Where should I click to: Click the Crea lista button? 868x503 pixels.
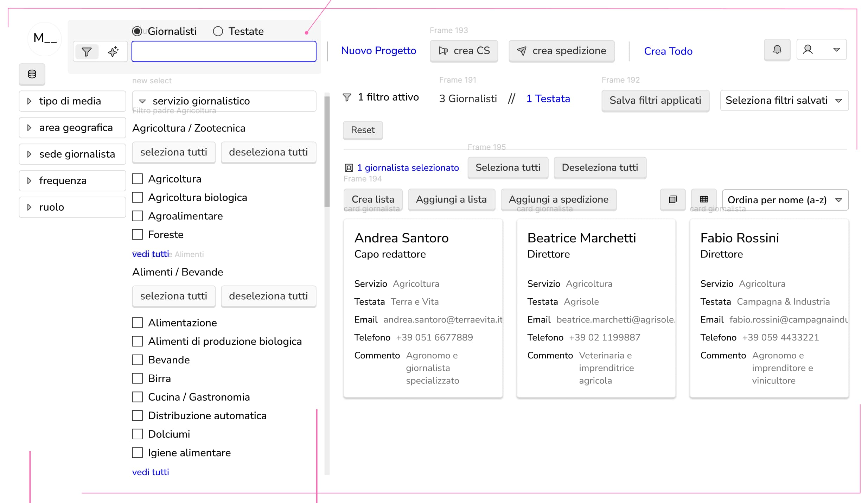point(373,199)
